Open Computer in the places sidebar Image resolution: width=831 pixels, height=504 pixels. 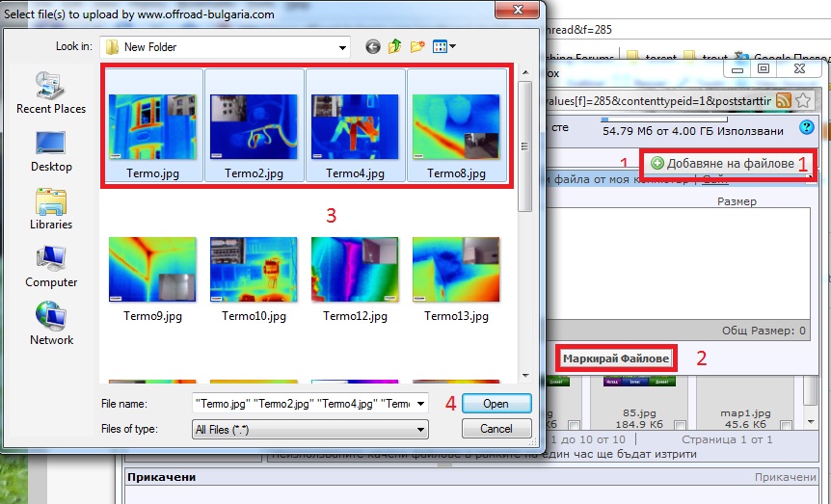(x=51, y=267)
